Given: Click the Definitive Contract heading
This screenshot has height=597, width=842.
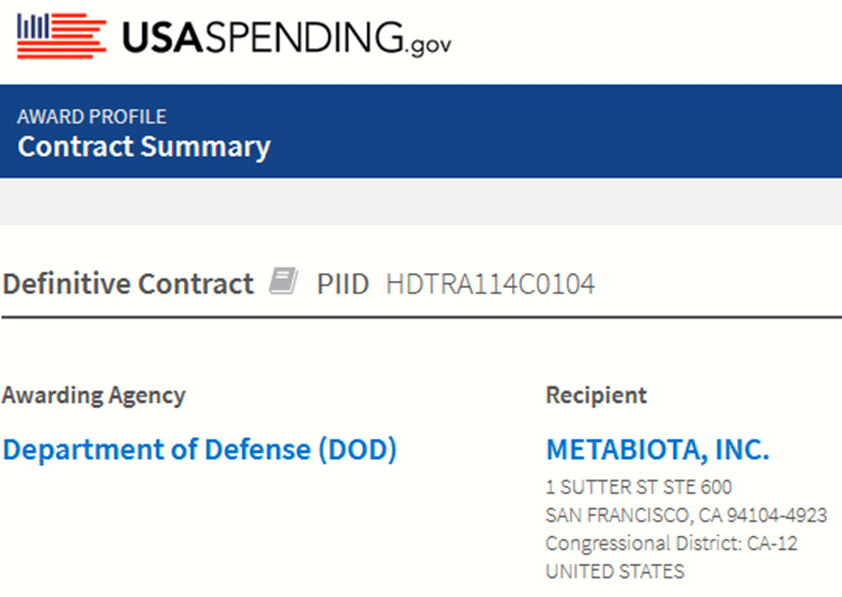Looking at the screenshot, I should click(128, 283).
